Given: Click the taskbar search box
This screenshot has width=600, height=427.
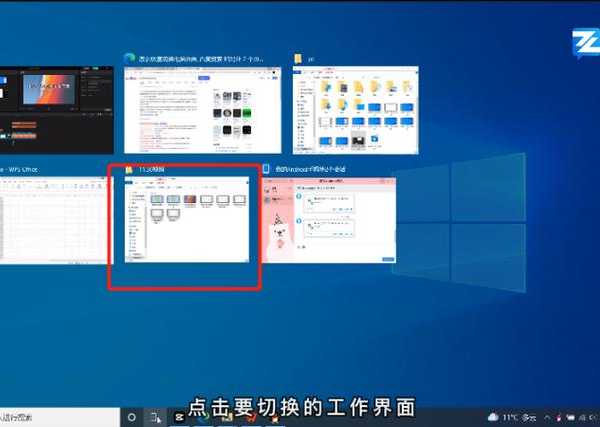Looking at the screenshot, I should (59, 417).
